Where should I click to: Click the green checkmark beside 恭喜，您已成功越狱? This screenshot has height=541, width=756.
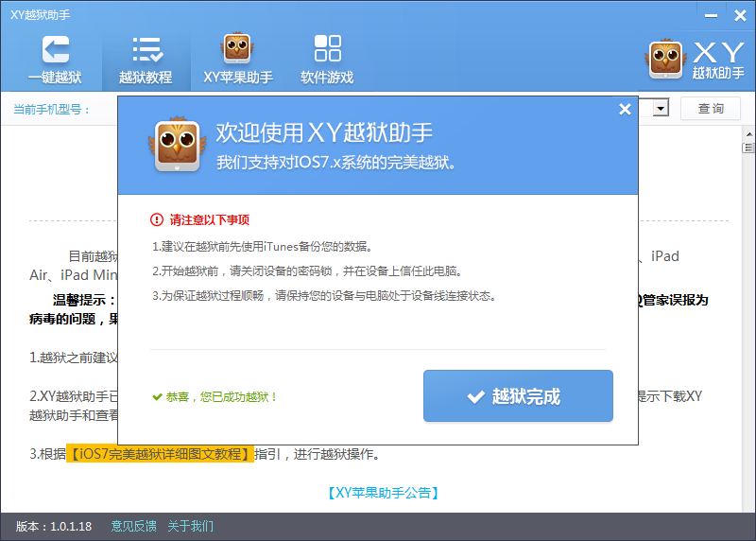(157, 396)
